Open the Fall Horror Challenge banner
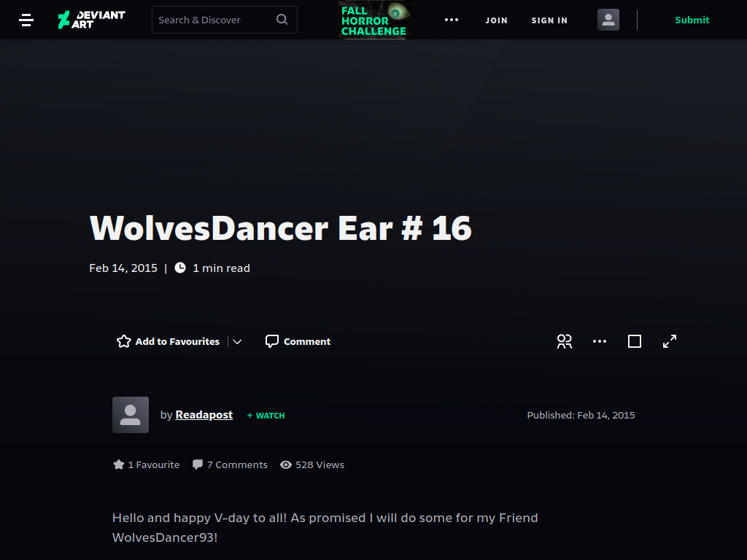Viewport: 747px width, 560px height. (x=375, y=20)
